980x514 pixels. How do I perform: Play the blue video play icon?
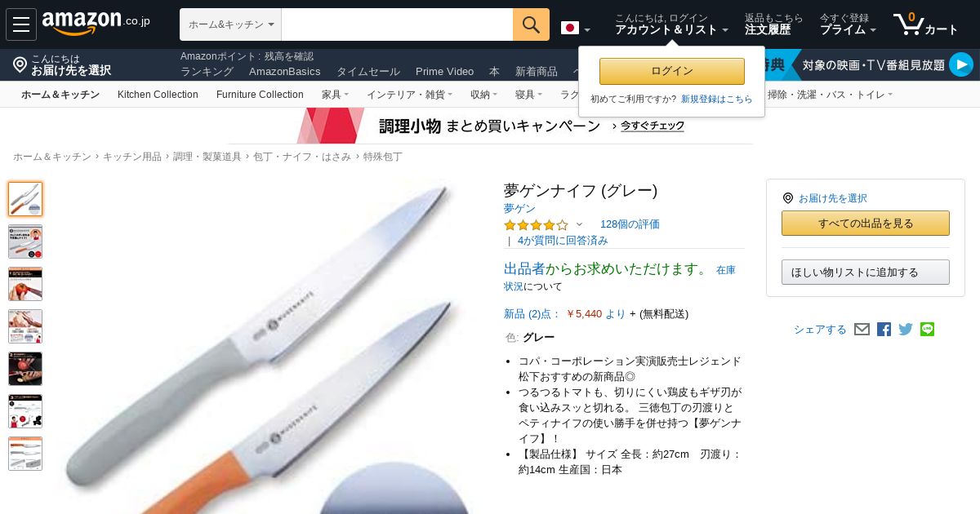pyautogui.click(x=961, y=64)
